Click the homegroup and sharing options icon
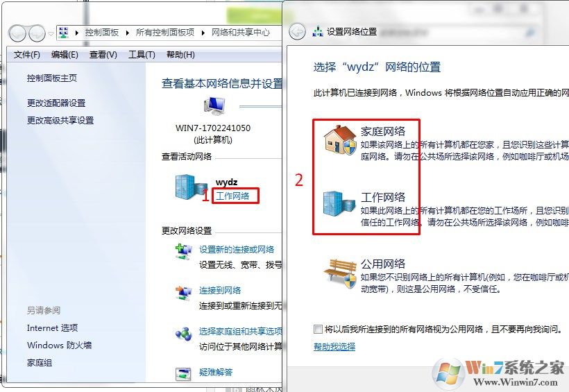 184,334
